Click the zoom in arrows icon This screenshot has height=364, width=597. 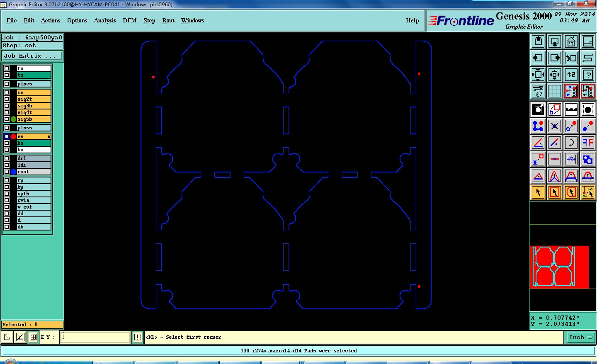coord(538,75)
